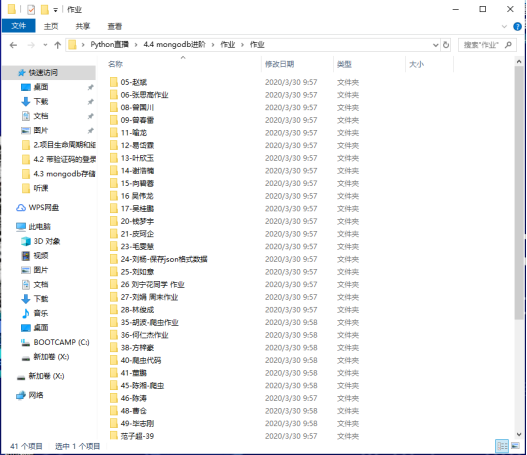The width and height of the screenshot is (527, 455).
Task: Go up one folder level arrow
Action: click(57, 45)
